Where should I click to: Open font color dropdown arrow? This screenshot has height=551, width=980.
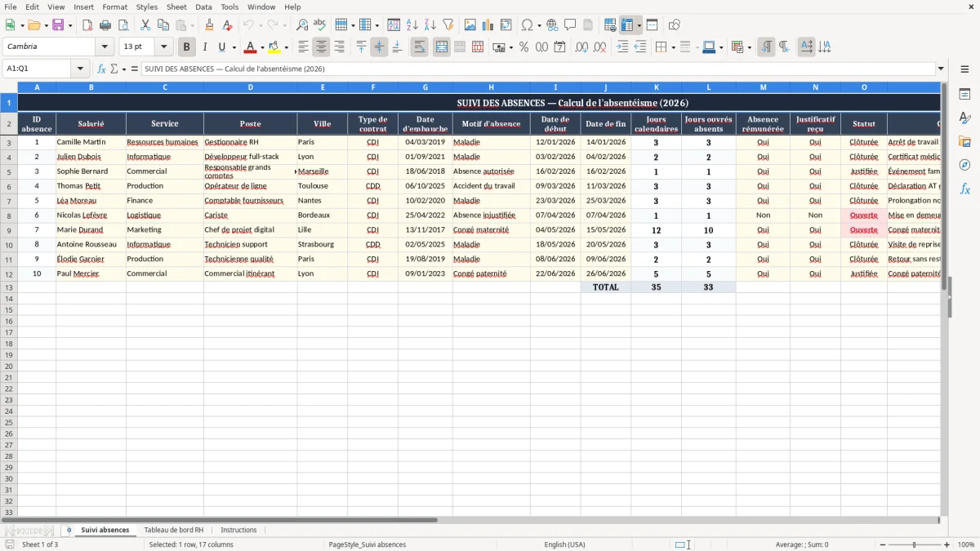point(261,47)
